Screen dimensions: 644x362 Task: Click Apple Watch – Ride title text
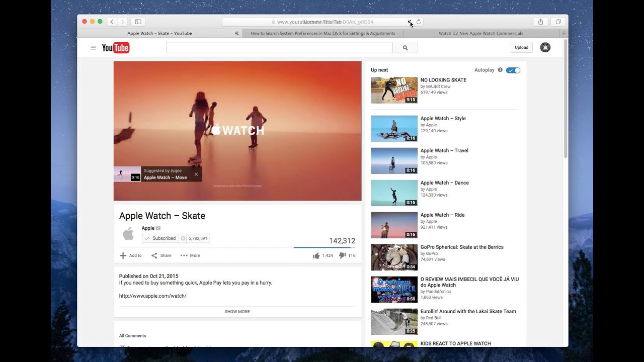click(442, 215)
